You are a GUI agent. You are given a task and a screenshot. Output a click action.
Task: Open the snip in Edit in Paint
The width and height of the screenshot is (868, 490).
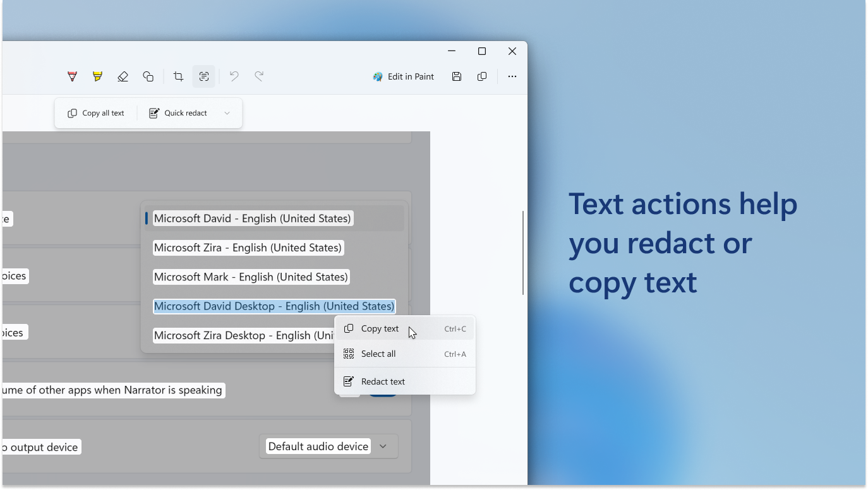click(403, 76)
